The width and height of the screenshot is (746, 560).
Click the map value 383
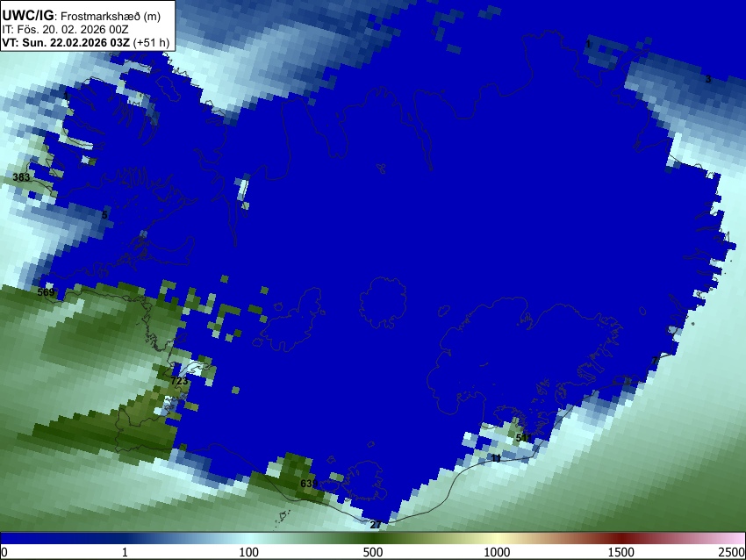pos(21,177)
